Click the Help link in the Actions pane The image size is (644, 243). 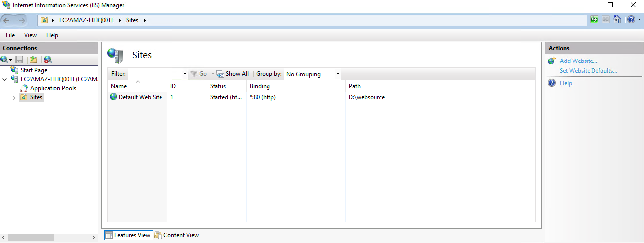pyautogui.click(x=566, y=83)
